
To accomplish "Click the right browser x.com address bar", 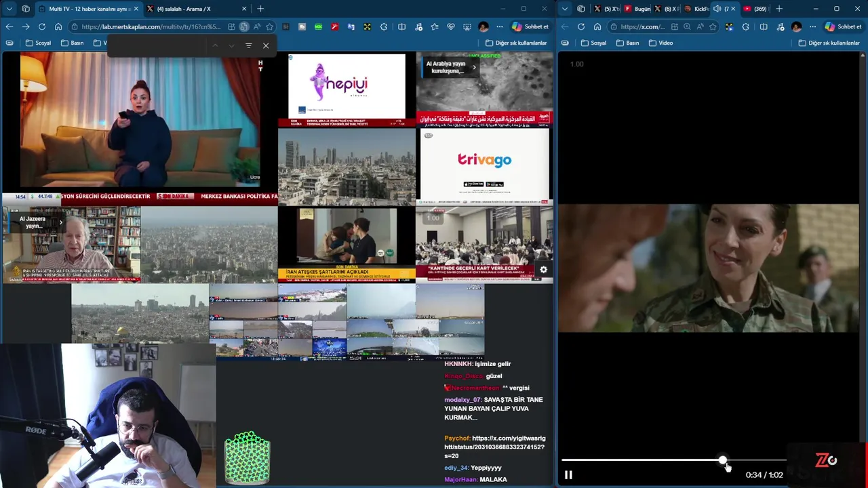I will point(643,26).
